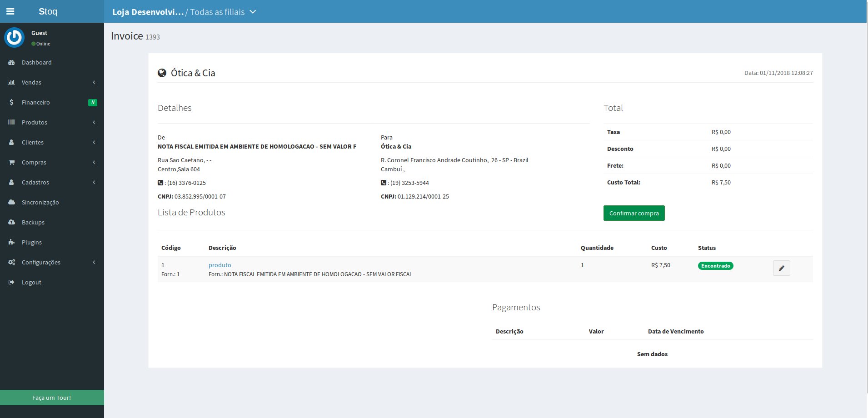868x418 pixels.
Task: Click the globe icon beside Ótica & Cia
Action: (162, 73)
